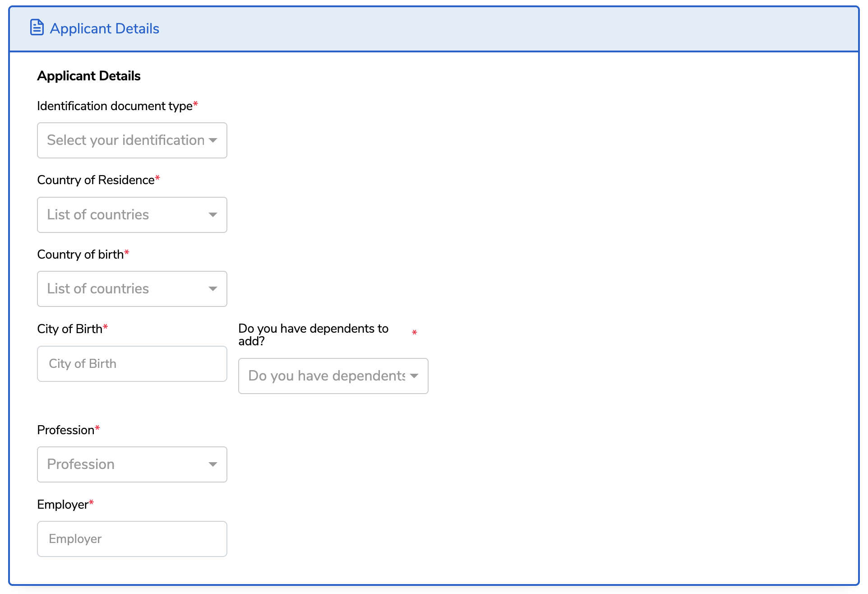Open the Identification document type dropdown
Image resolution: width=868 pixels, height=594 pixels.
pos(125,140)
